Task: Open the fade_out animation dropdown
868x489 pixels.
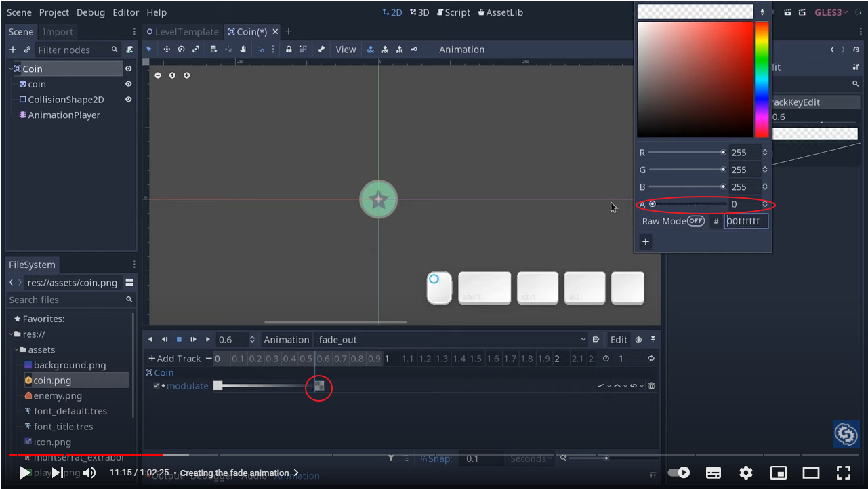Action: click(452, 340)
